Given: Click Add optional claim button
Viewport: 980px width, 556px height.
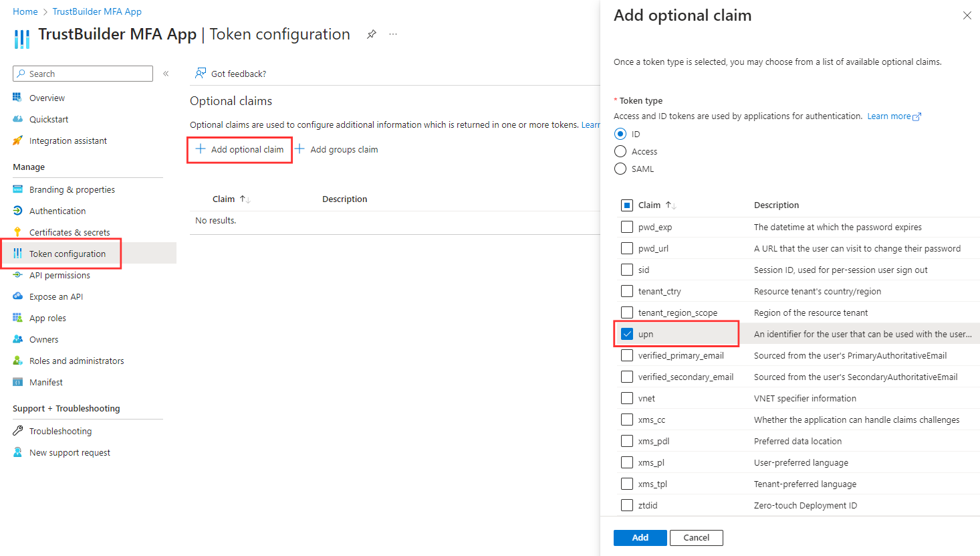Looking at the screenshot, I should tap(240, 149).
